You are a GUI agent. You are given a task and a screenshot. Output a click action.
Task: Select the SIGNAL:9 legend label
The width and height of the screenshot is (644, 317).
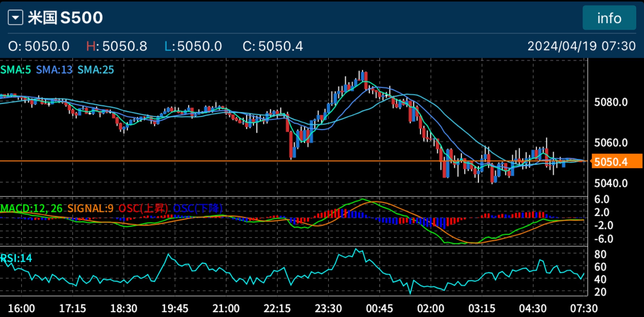click(90, 208)
